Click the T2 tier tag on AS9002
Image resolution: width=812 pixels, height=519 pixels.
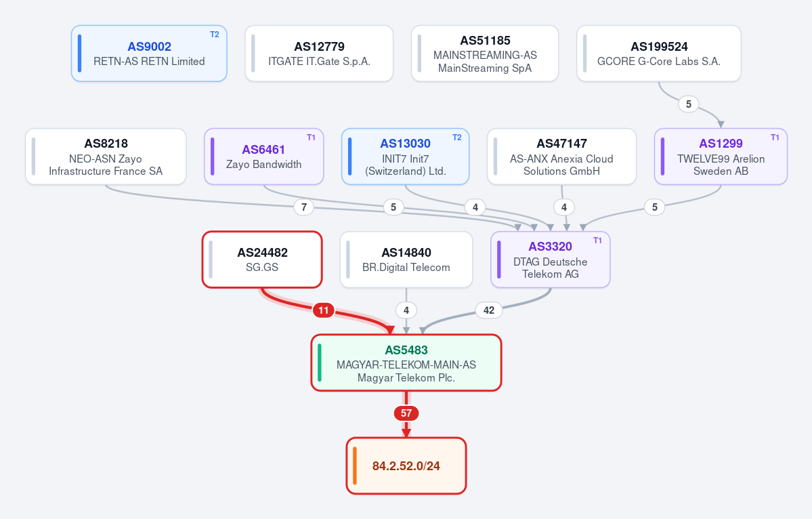click(215, 35)
